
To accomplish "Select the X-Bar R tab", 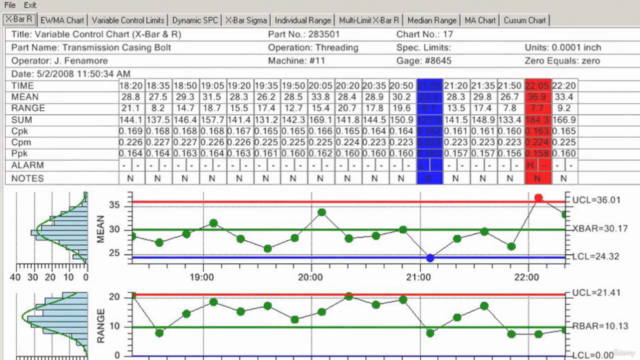I will pos(19,20).
